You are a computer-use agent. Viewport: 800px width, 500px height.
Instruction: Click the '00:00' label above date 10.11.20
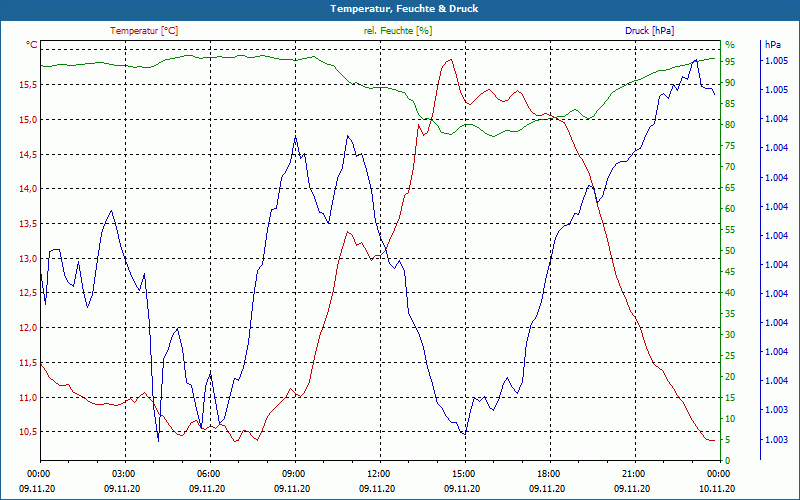pyautogui.click(x=718, y=474)
